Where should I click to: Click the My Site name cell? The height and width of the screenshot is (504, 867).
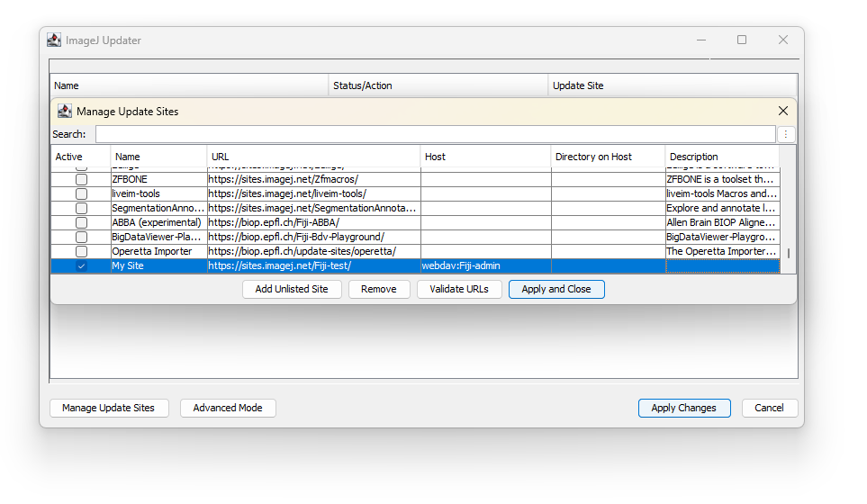[x=158, y=265]
